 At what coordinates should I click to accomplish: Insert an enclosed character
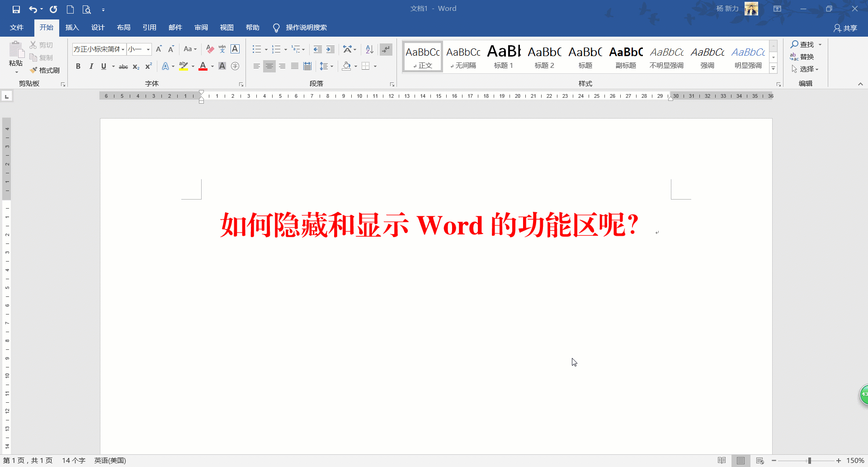click(x=235, y=67)
